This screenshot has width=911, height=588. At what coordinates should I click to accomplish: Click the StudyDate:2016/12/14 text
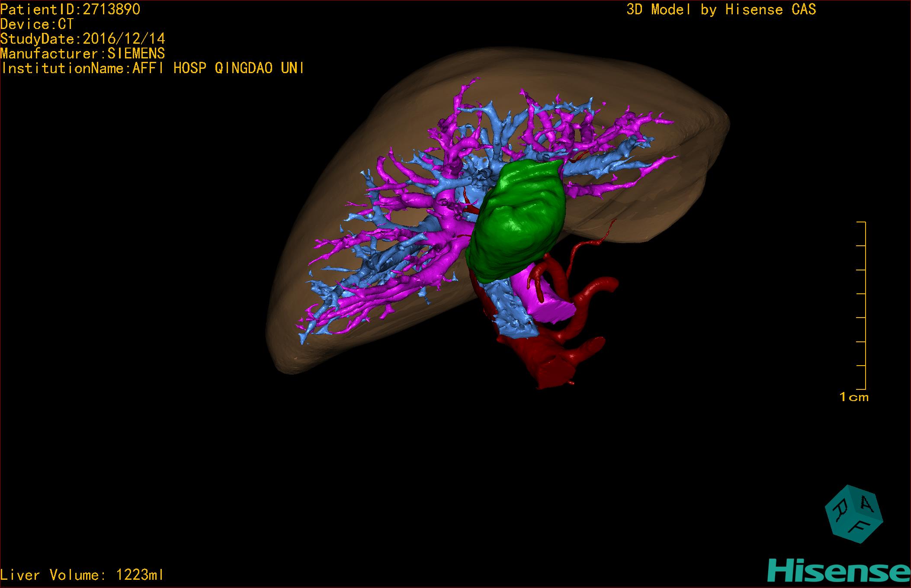click(x=82, y=39)
